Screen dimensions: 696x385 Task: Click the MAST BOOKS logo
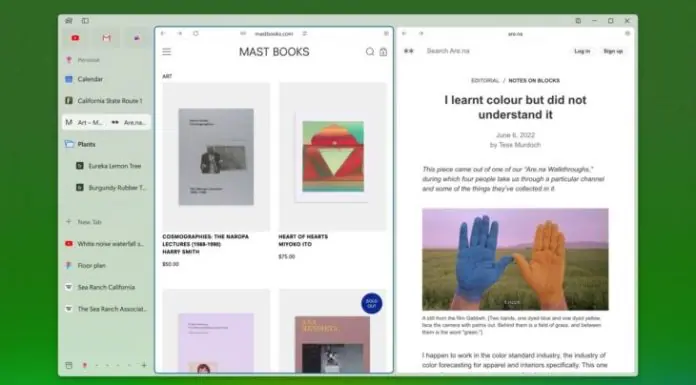[274, 52]
